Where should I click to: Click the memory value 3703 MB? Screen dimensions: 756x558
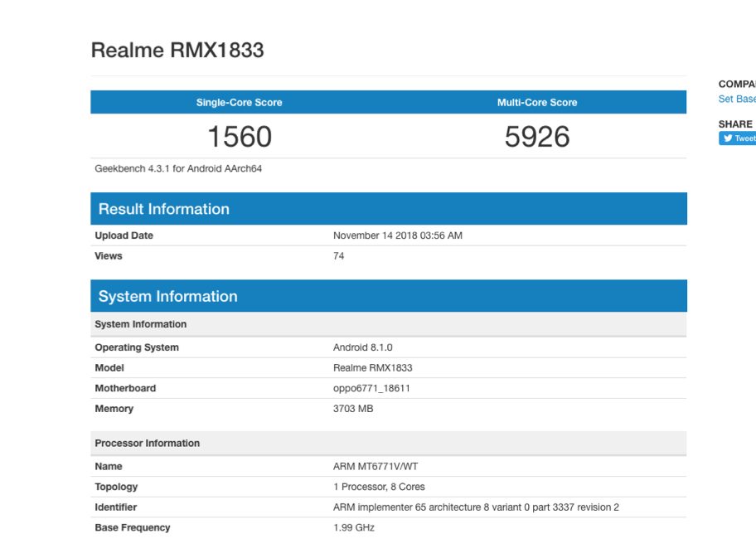click(353, 409)
